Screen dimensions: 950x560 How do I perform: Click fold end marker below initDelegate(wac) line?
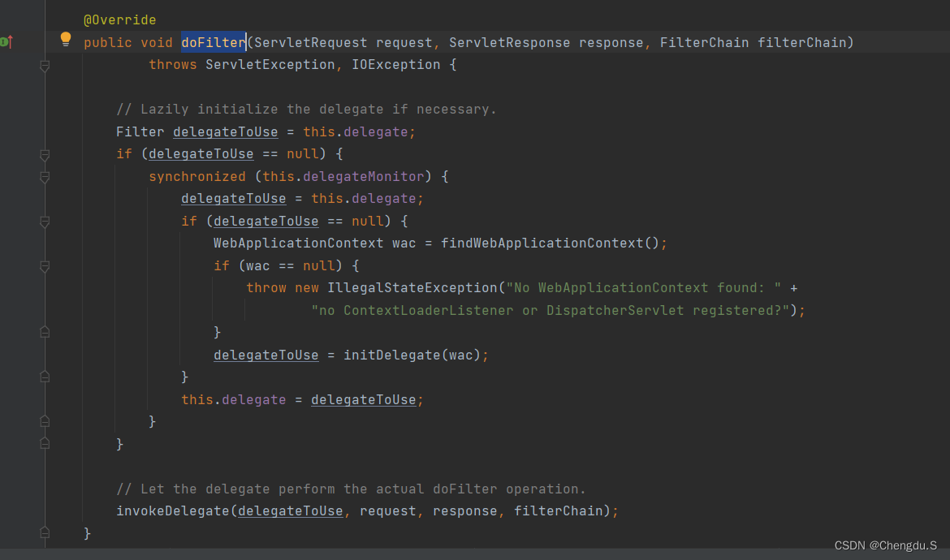pyautogui.click(x=45, y=377)
